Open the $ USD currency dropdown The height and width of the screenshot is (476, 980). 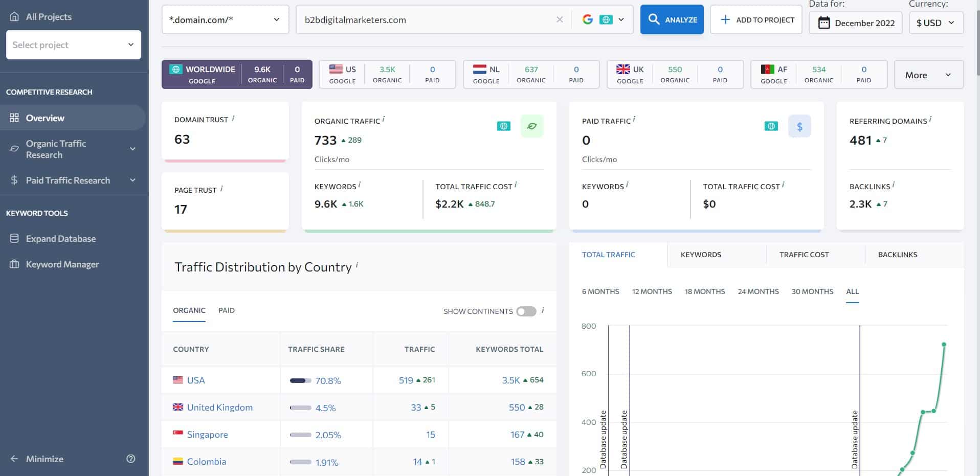pos(936,22)
